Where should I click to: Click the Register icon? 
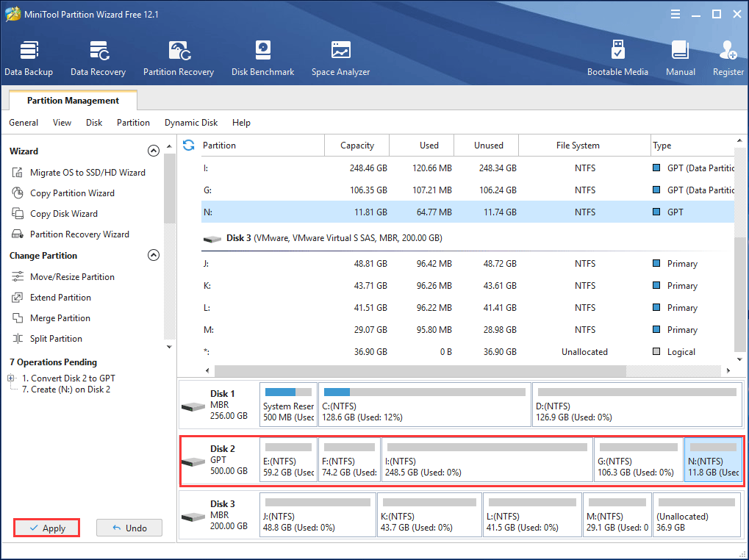pyautogui.click(x=728, y=59)
